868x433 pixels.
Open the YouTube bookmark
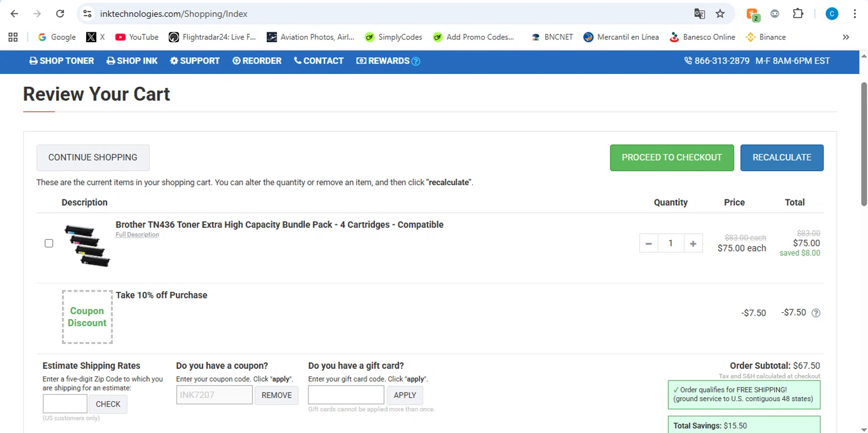(x=137, y=37)
